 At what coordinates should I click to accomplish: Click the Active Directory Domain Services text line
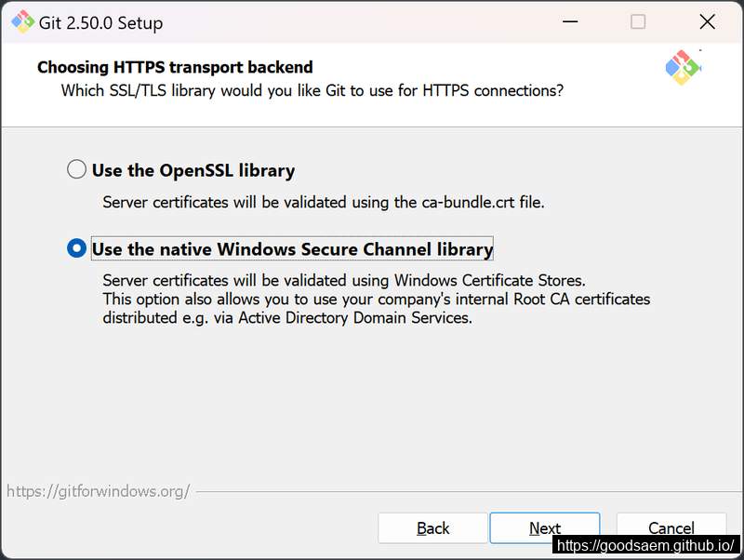[287, 318]
